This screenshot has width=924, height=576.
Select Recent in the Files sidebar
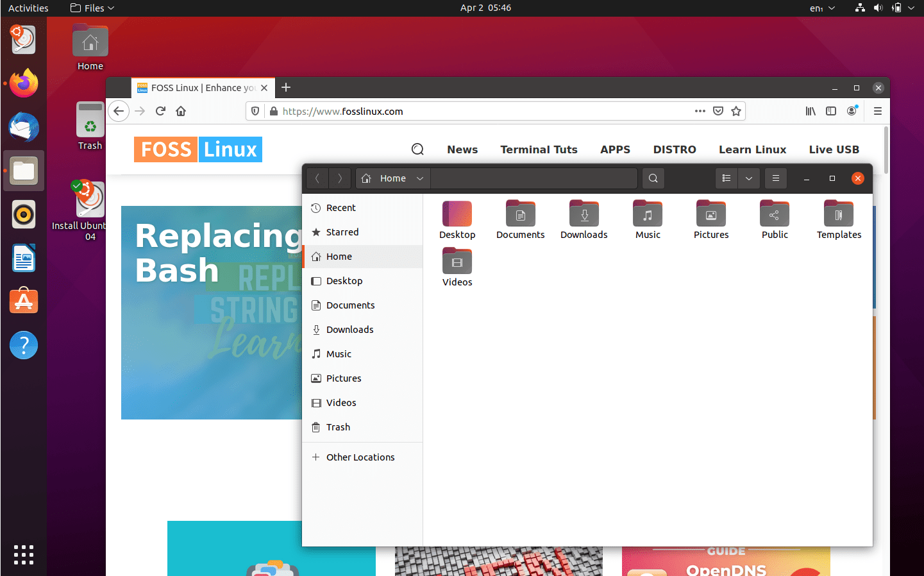click(362, 208)
